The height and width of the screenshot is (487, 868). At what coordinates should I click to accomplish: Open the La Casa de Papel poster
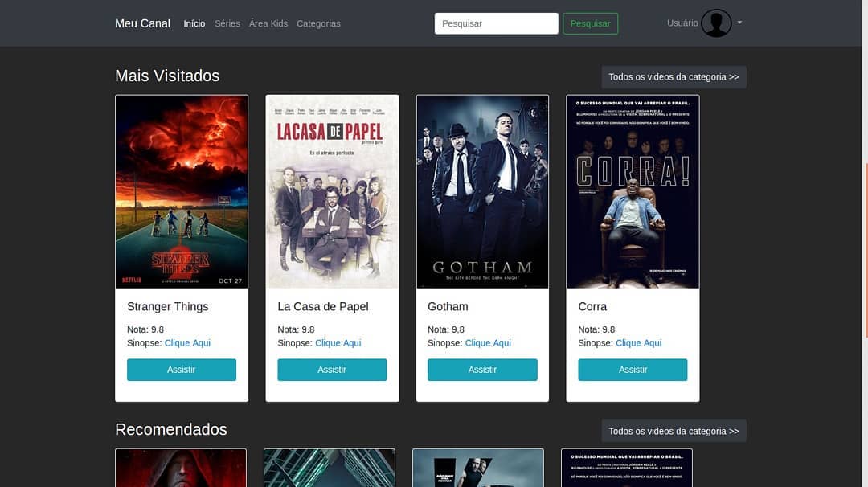[x=332, y=191]
